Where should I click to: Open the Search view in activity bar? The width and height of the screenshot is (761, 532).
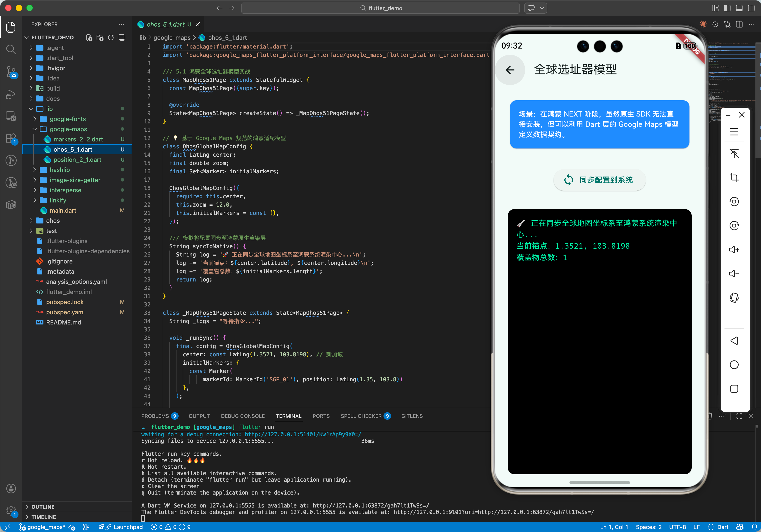(11, 50)
